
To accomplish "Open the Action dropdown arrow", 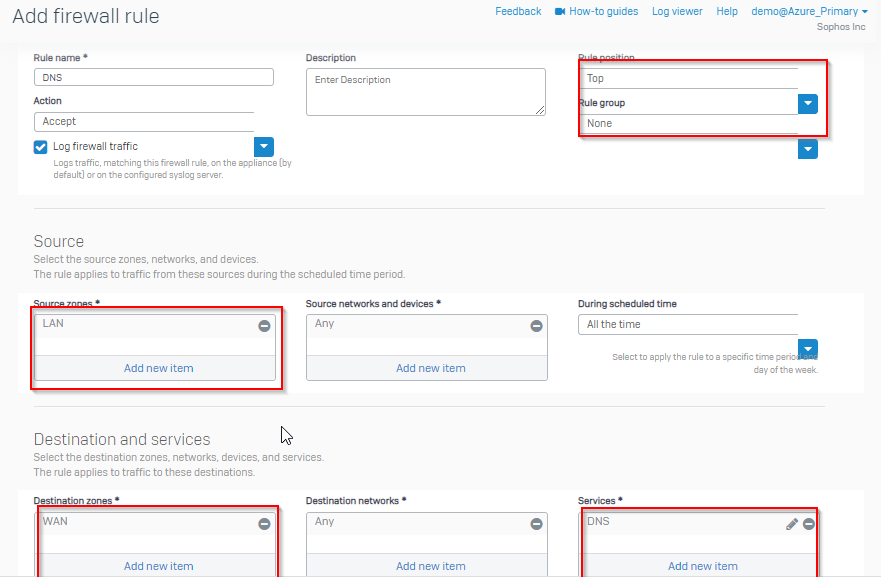I will click(264, 147).
